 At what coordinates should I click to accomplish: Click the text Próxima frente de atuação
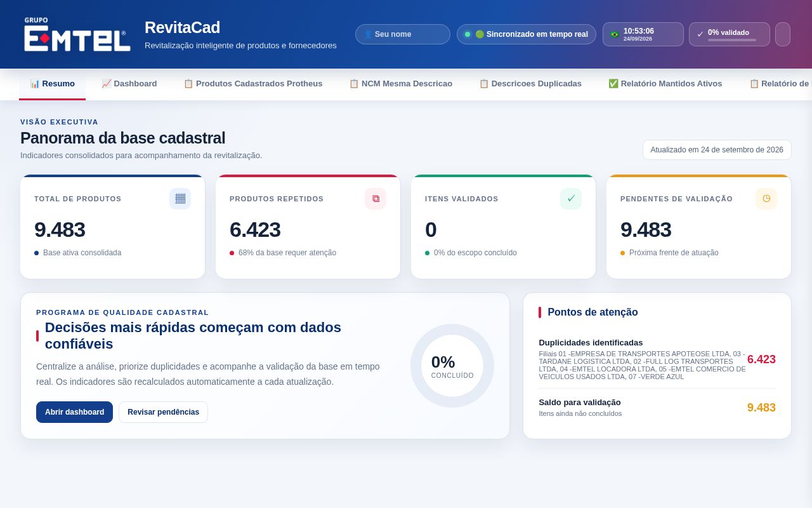click(x=674, y=253)
